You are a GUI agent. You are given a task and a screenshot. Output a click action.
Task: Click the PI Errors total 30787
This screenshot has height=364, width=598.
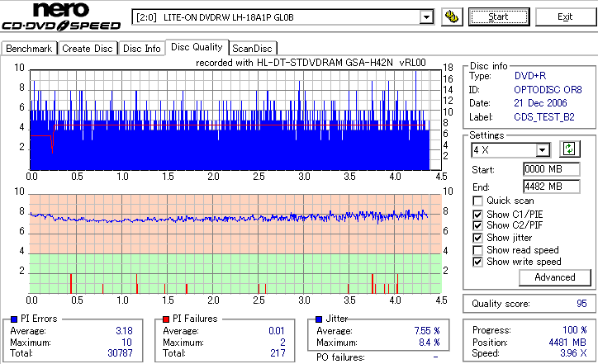(120, 353)
